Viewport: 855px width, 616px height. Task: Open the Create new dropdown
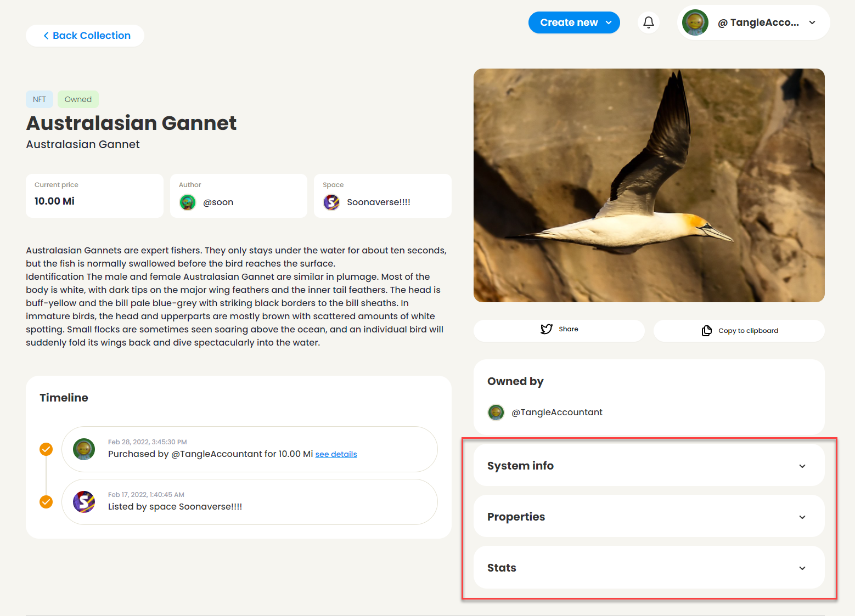click(x=574, y=22)
